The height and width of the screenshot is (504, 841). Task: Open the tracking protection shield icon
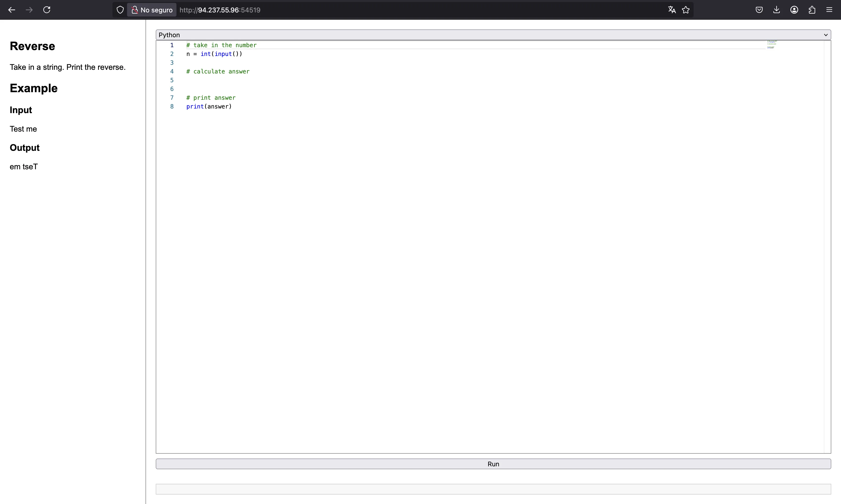[120, 10]
